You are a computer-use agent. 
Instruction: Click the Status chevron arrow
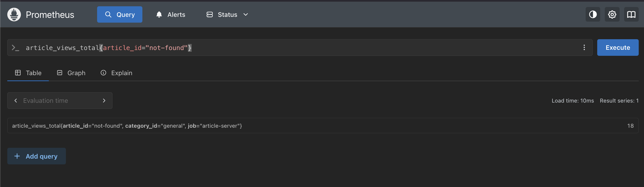(x=246, y=15)
